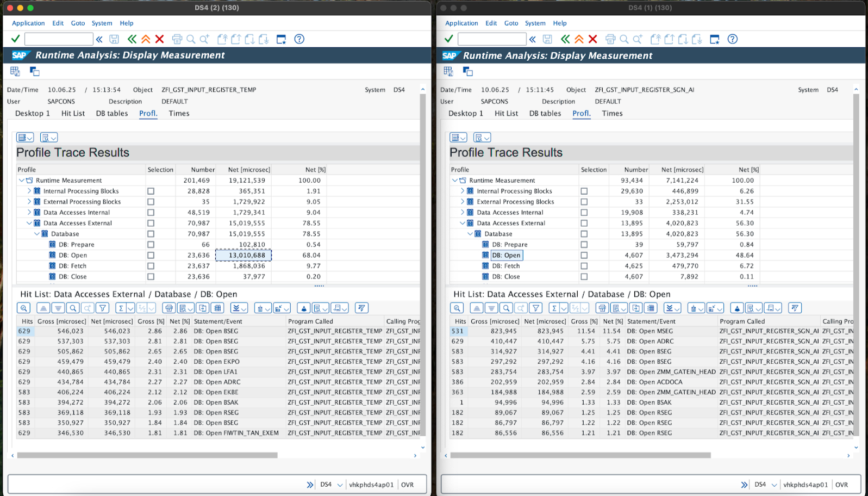
Task: Click green Back arrows in left window
Action: tap(132, 39)
